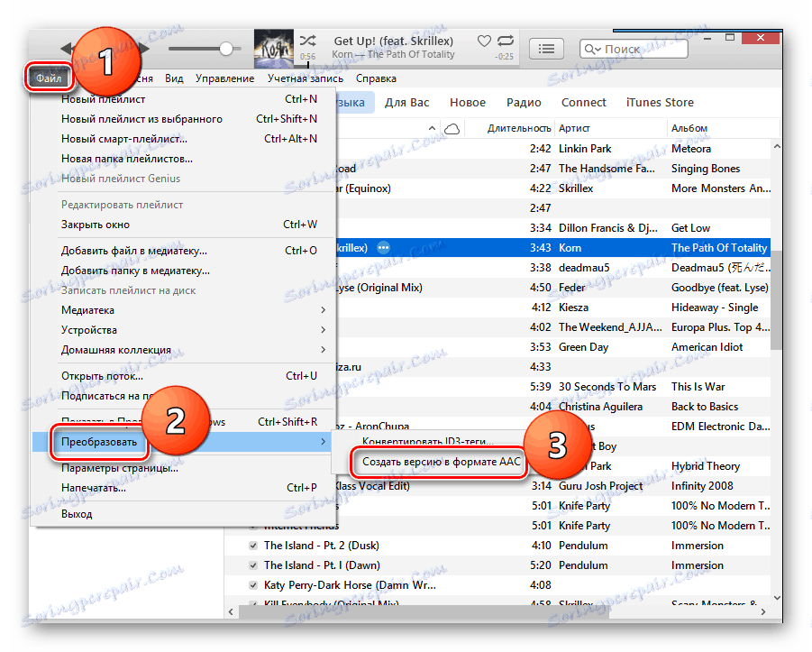Open the iTunes Store tab
The image size is (812, 652).
coord(660,103)
